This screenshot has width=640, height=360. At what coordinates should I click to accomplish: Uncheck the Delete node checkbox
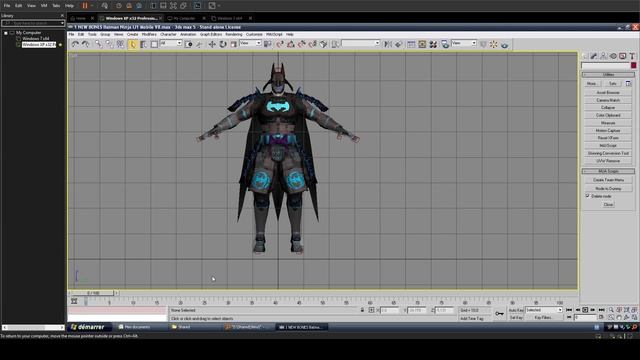(x=588, y=196)
